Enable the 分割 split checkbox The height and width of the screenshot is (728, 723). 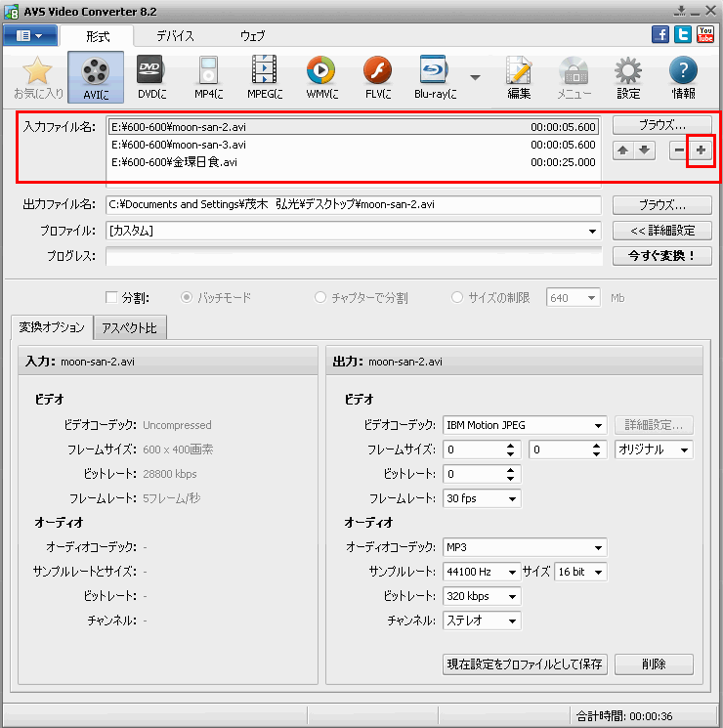pos(111,298)
